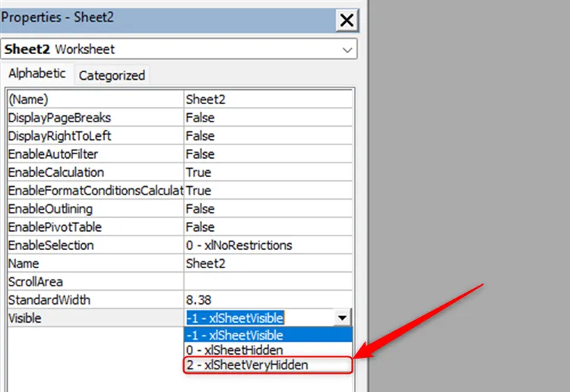Select the DisplayRightToLeft property row
The width and height of the screenshot is (570, 392).
(180, 135)
